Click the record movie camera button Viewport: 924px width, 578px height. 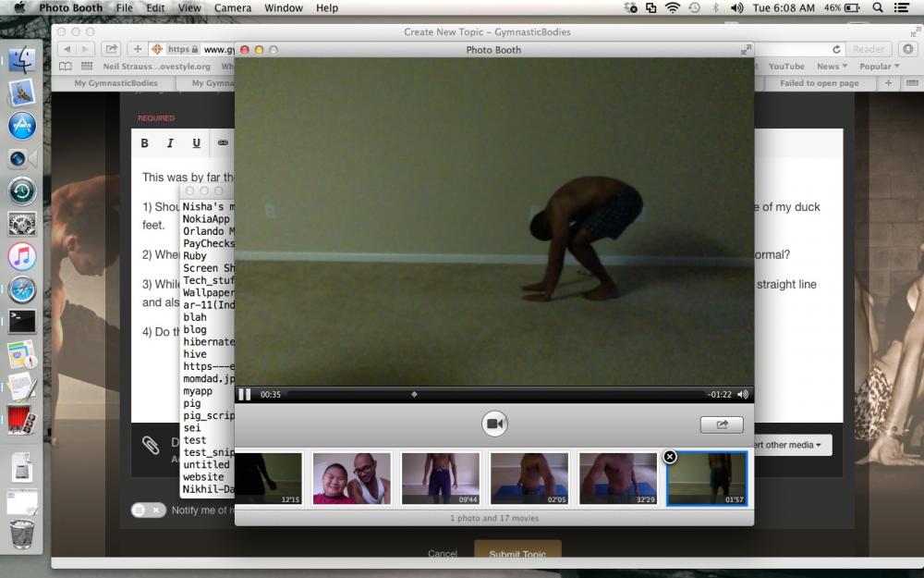tap(494, 424)
